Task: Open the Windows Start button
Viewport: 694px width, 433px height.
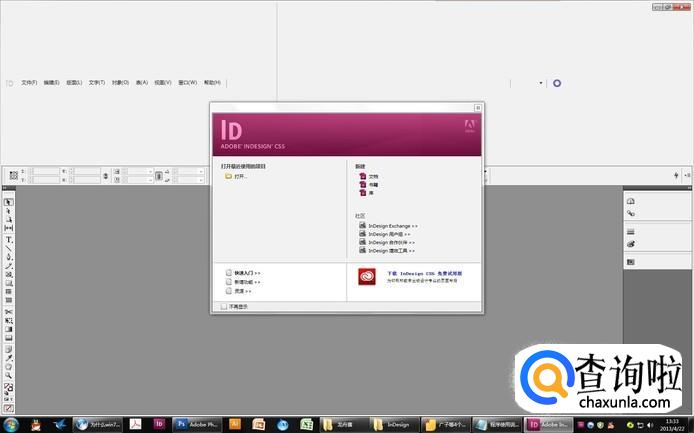Action: tap(10, 425)
